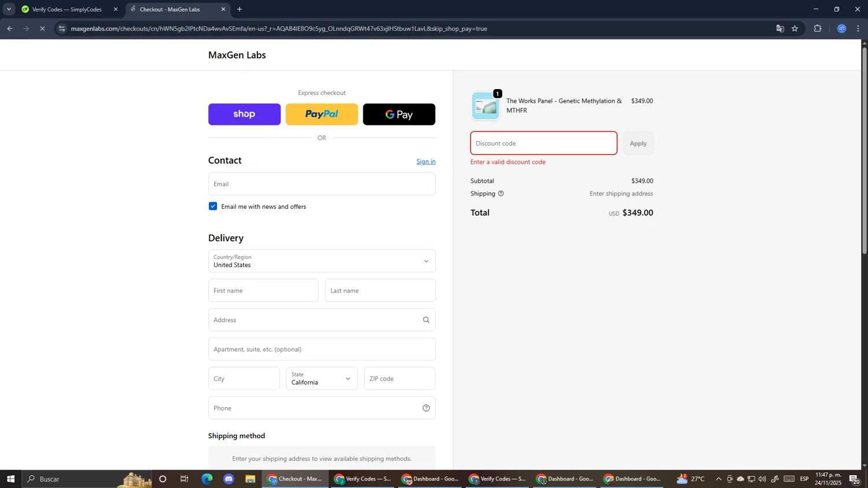Bookmark this page with star icon
Image resolution: width=868 pixels, height=488 pixels.
click(x=795, y=28)
